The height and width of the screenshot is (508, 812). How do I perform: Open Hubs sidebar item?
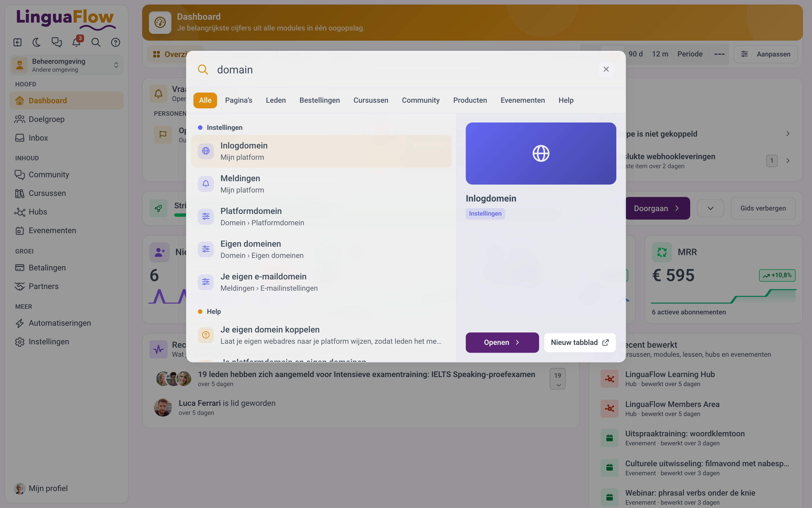[67, 212]
